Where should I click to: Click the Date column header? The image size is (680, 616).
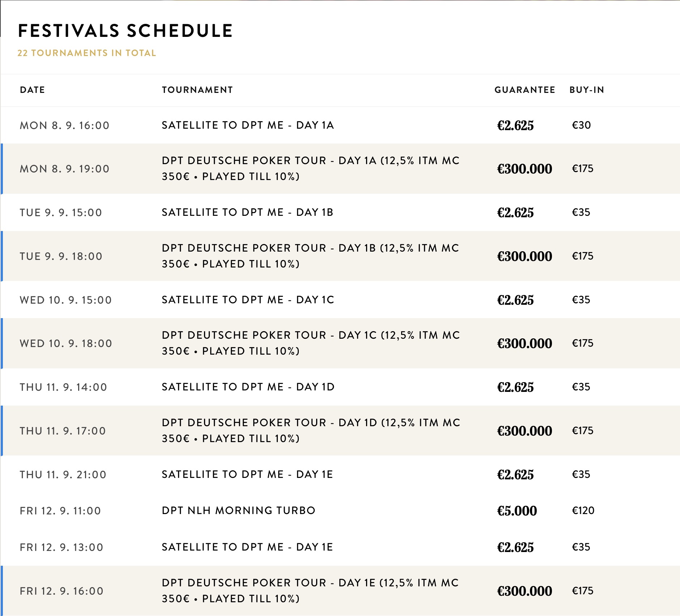click(x=33, y=90)
